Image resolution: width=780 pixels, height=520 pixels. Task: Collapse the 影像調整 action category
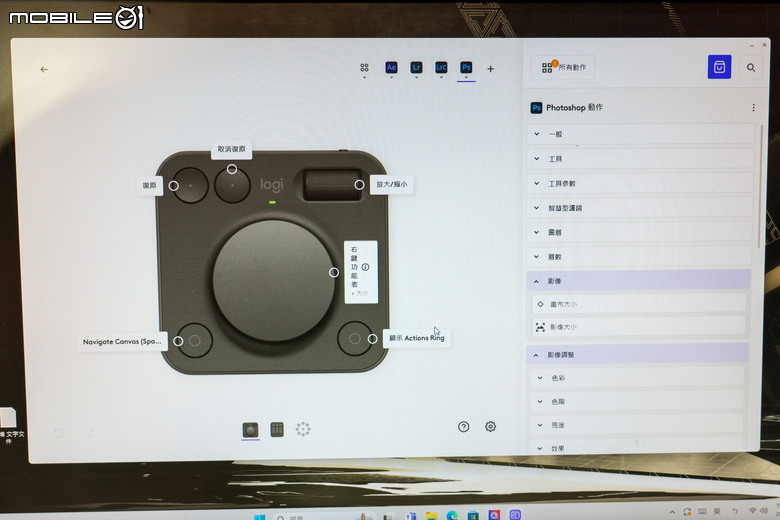coord(638,355)
